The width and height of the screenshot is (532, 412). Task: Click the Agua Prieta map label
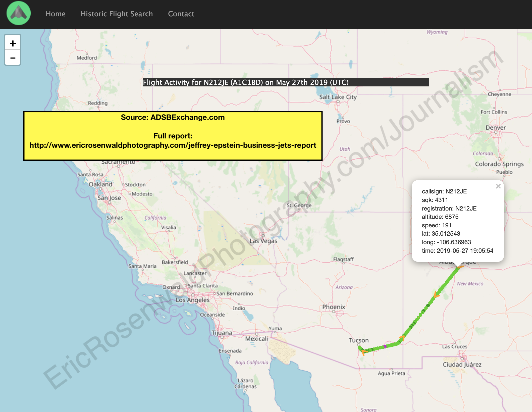click(x=391, y=374)
